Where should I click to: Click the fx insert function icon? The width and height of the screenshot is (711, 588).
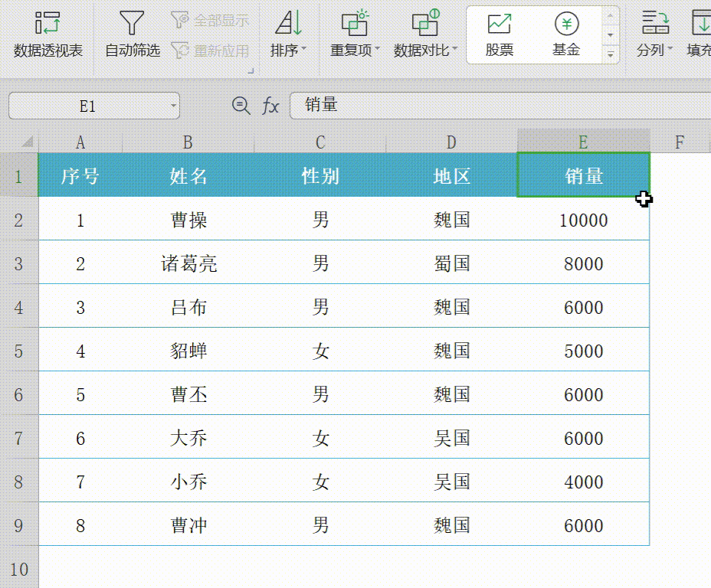click(x=270, y=106)
